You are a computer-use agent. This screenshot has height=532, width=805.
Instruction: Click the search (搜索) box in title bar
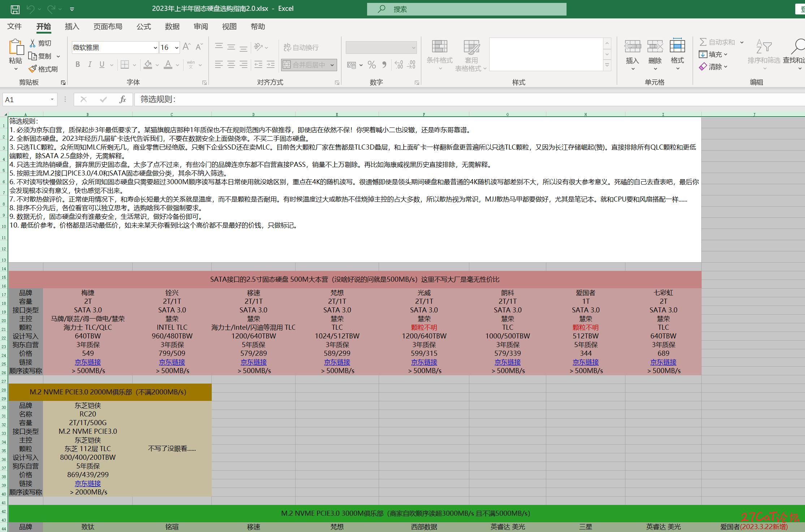[466, 9]
